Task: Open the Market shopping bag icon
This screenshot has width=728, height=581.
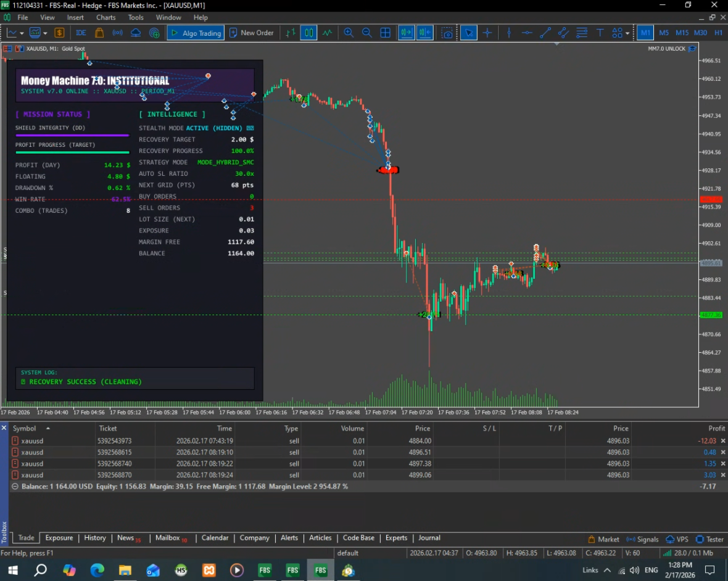Action: (x=99, y=33)
